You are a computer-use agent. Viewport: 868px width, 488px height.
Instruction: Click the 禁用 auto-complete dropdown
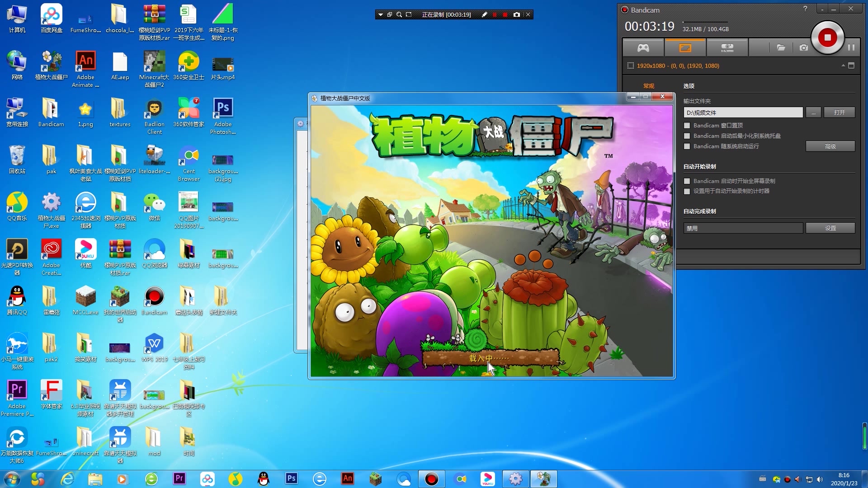pos(743,228)
